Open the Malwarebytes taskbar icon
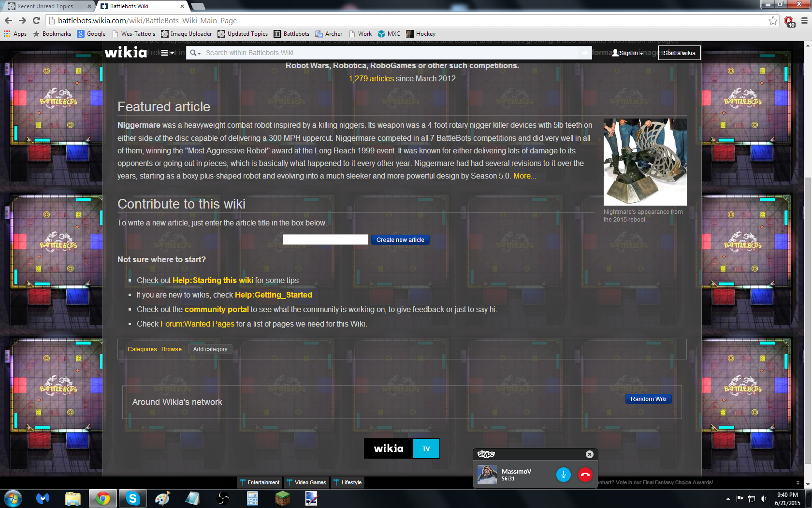The width and height of the screenshot is (812, 508). 43,498
